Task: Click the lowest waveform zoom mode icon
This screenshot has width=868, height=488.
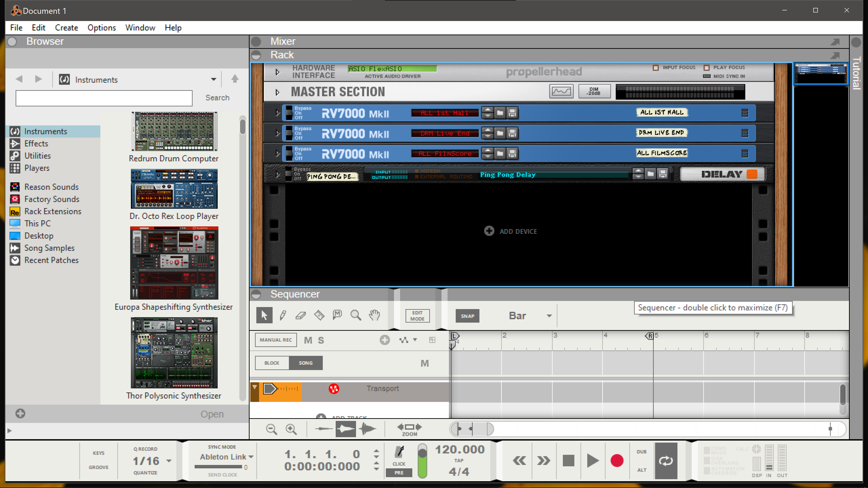Action: [323, 429]
